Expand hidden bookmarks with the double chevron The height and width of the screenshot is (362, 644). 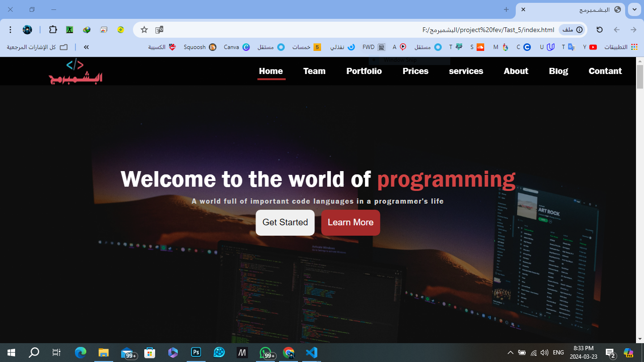pos(86,47)
